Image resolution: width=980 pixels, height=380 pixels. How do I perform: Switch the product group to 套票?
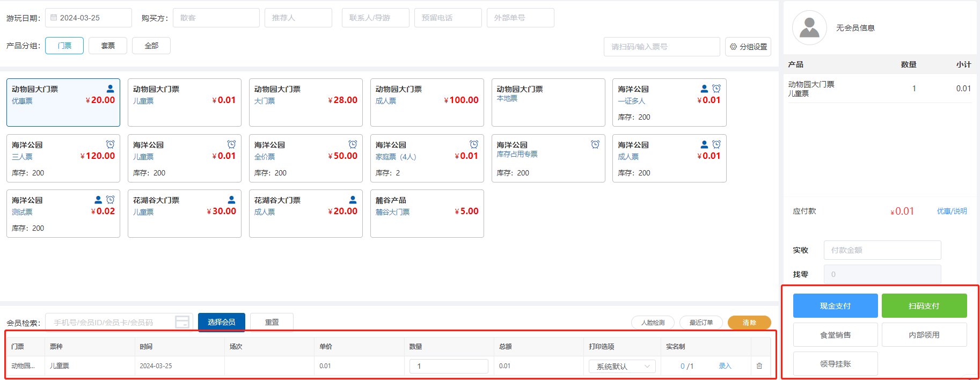(108, 46)
